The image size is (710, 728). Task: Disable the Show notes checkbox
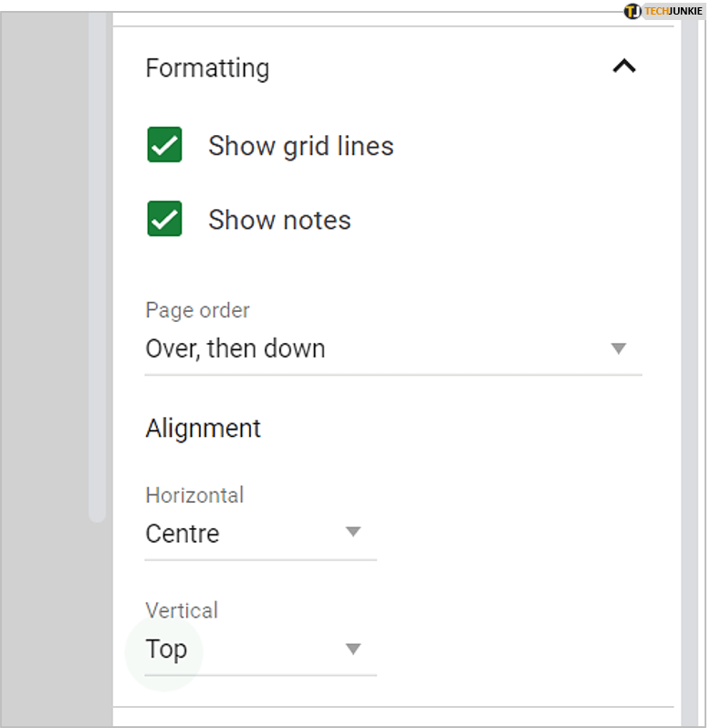click(165, 220)
